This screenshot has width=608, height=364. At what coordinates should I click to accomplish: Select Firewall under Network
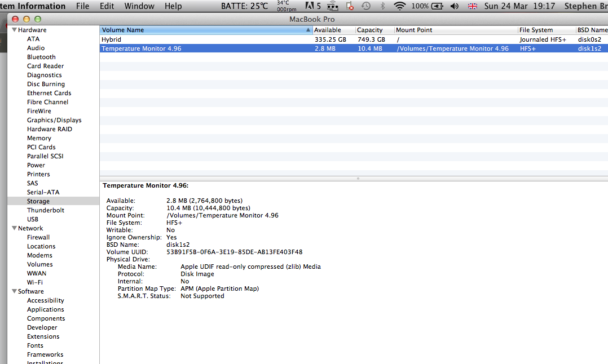(x=38, y=237)
